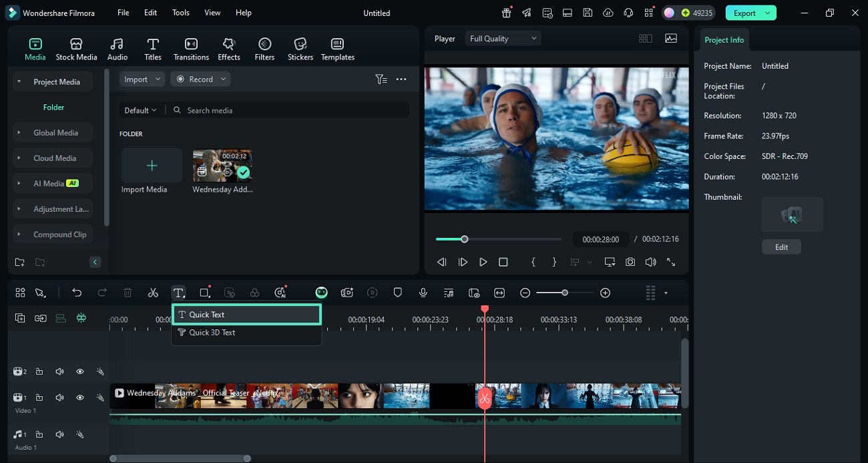Open the Effects panel
Screen dimensions: 868x463
pyautogui.click(x=229, y=49)
